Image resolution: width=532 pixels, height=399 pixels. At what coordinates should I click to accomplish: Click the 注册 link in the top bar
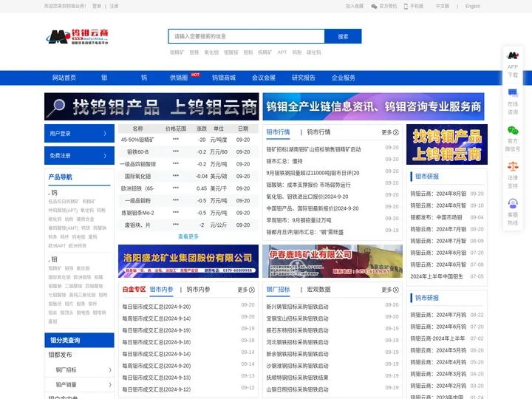[x=114, y=6]
